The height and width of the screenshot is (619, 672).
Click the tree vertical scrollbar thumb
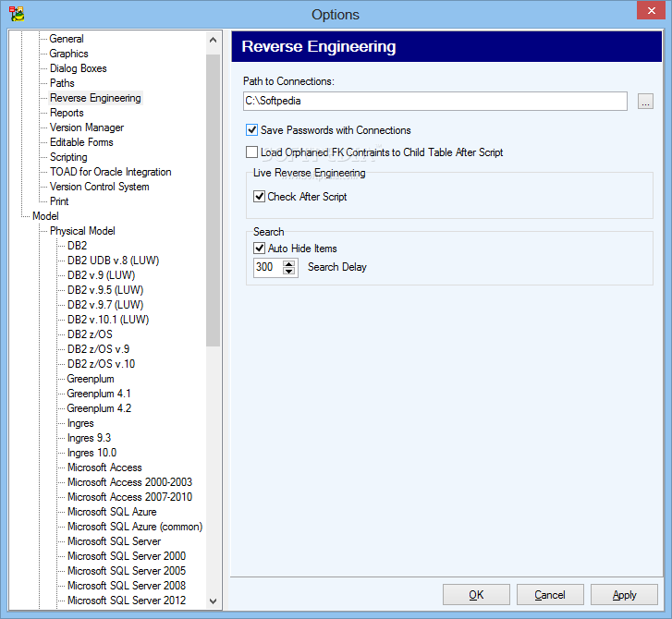pos(213,200)
